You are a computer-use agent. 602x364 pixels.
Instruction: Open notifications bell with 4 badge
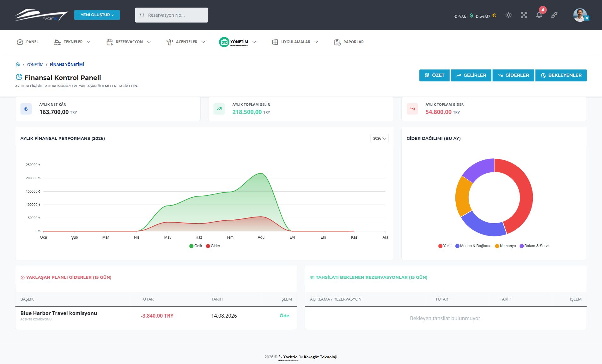539,15
